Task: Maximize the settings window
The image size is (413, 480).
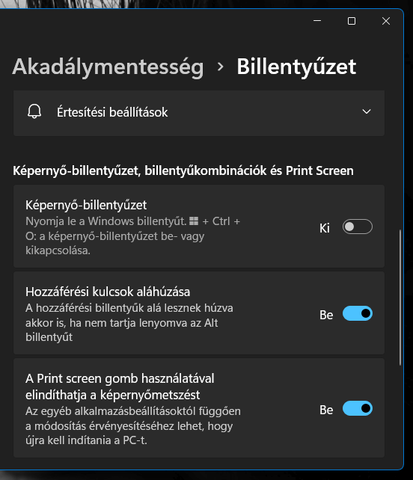Action: 352,21
